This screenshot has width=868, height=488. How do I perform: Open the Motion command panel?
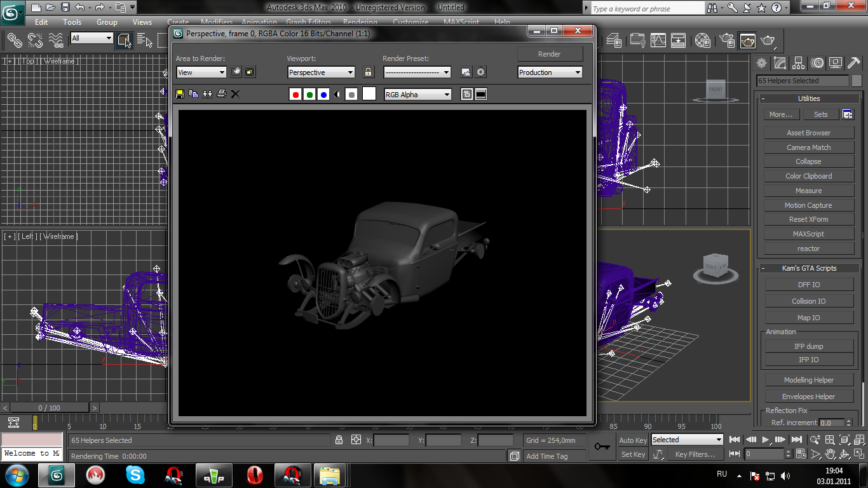(817, 63)
